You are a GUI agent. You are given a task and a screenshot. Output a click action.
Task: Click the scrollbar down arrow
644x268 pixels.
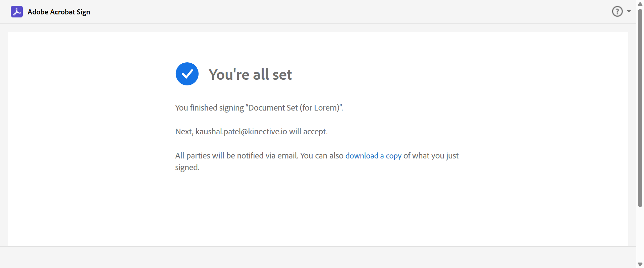click(x=640, y=264)
